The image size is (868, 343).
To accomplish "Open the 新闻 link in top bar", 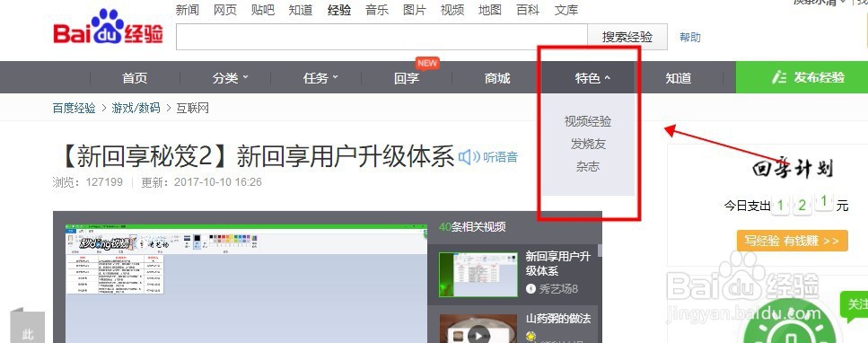I will point(187,9).
